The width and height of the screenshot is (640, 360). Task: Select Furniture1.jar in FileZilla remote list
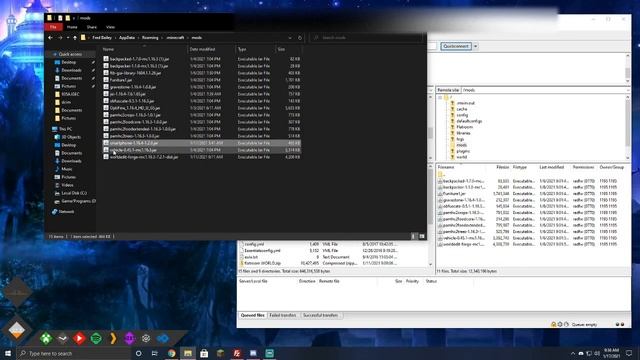click(531, 193)
